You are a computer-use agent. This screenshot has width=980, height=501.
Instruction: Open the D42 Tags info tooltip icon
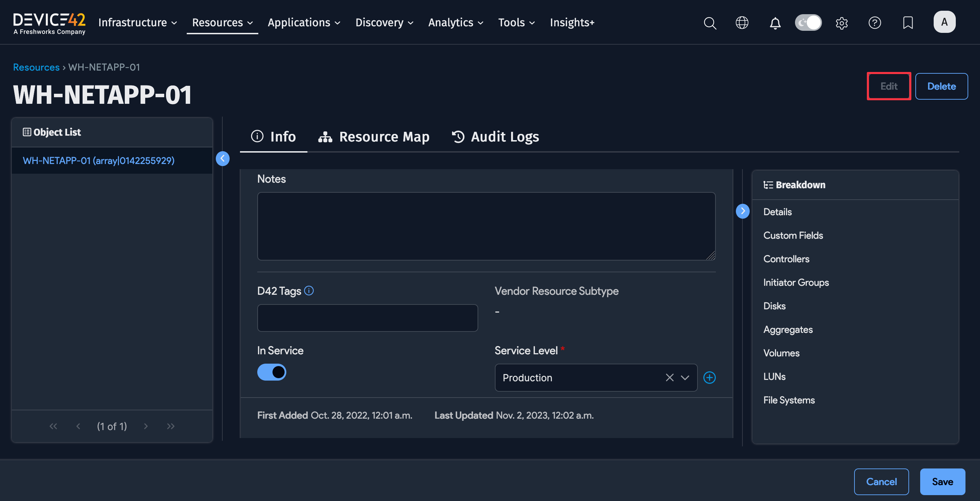click(x=309, y=291)
